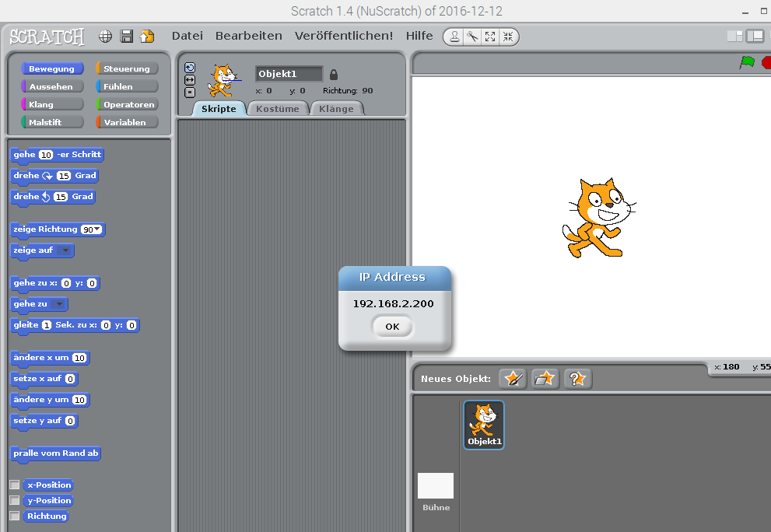Click the floppy disk save icon
This screenshot has height=532, width=771.
point(127,37)
